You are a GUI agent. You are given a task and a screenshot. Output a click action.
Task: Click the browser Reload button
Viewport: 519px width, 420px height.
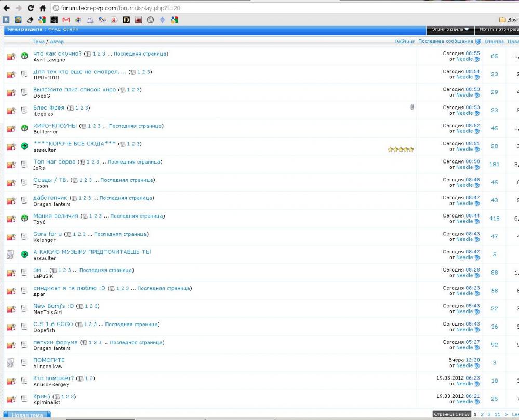[x=31, y=8]
